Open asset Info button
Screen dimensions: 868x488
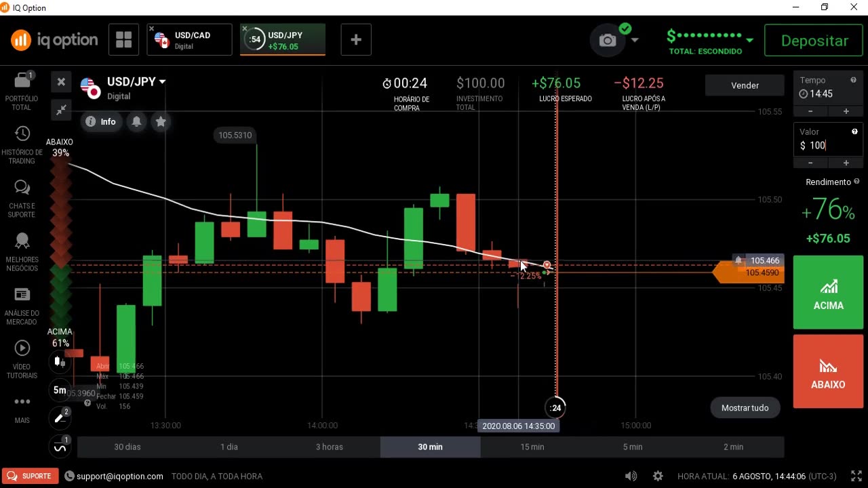point(101,121)
